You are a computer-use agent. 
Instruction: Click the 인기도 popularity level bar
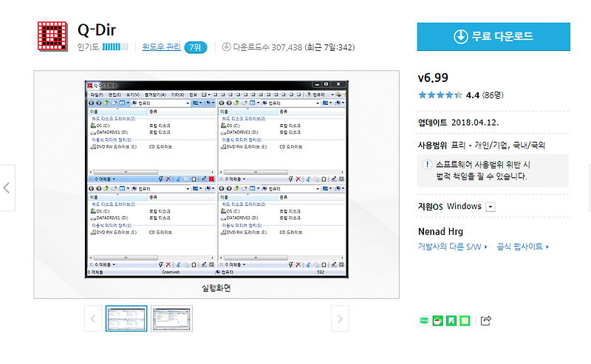pyautogui.click(x=115, y=47)
